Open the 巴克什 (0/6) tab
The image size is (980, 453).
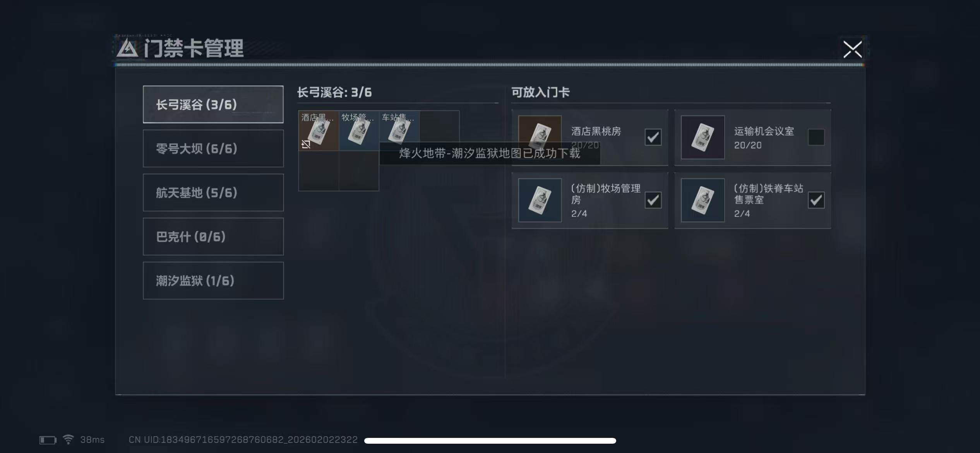click(x=213, y=237)
